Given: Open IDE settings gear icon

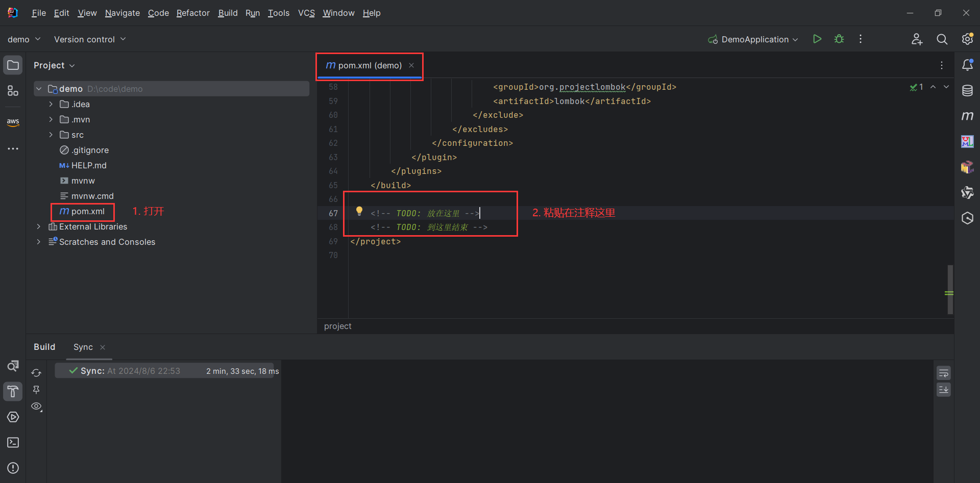Looking at the screenshot, I should [x=967, y=39].
